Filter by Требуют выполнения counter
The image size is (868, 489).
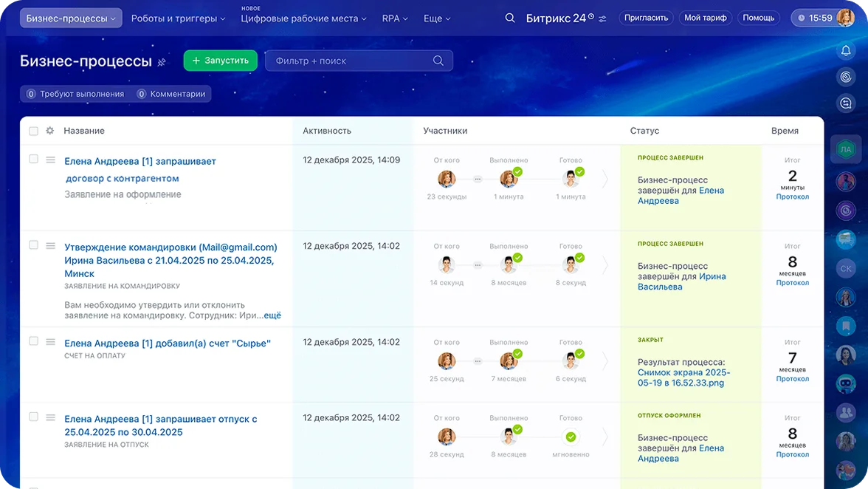(76, 94)
